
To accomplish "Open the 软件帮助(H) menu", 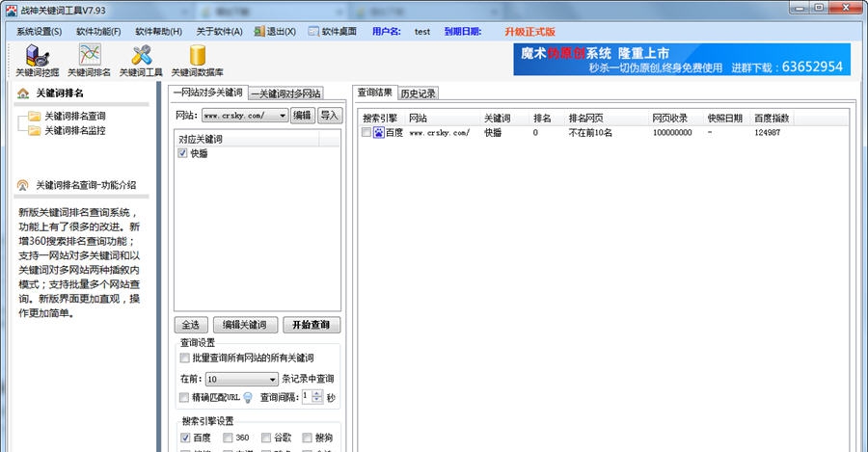I will click(x=159, y=32).
